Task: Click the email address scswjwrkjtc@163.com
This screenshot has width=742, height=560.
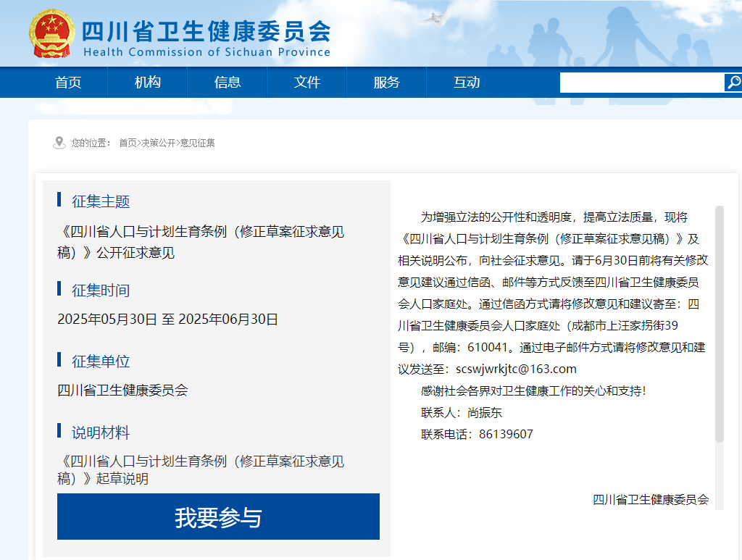Action: click(x=517, y=369)
